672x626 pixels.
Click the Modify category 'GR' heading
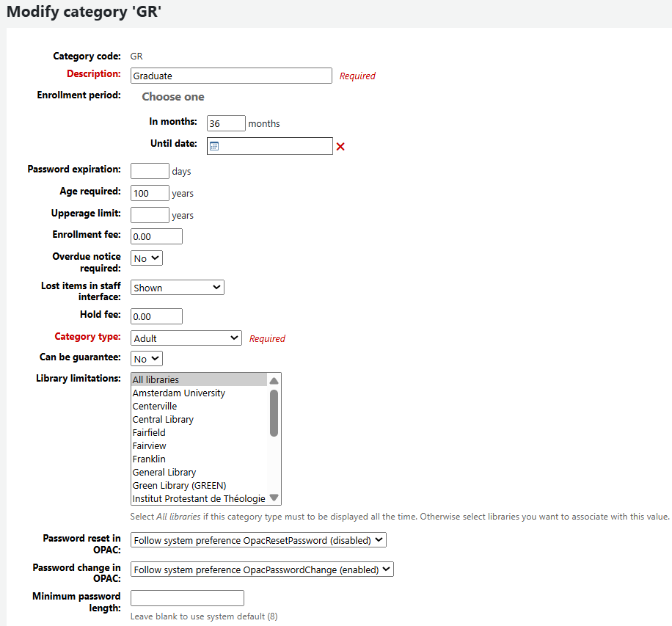[x=84, y=12]
